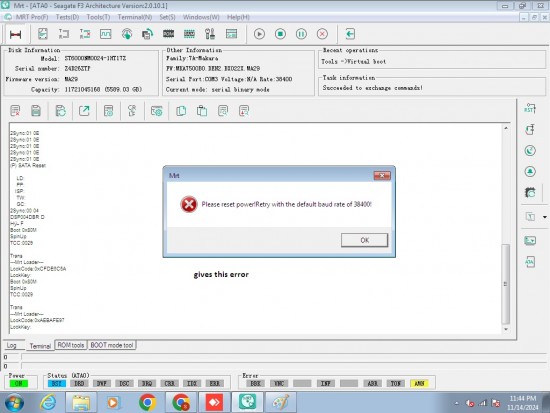
Task: Open the Set(S) menu
Action: (167, 17)
